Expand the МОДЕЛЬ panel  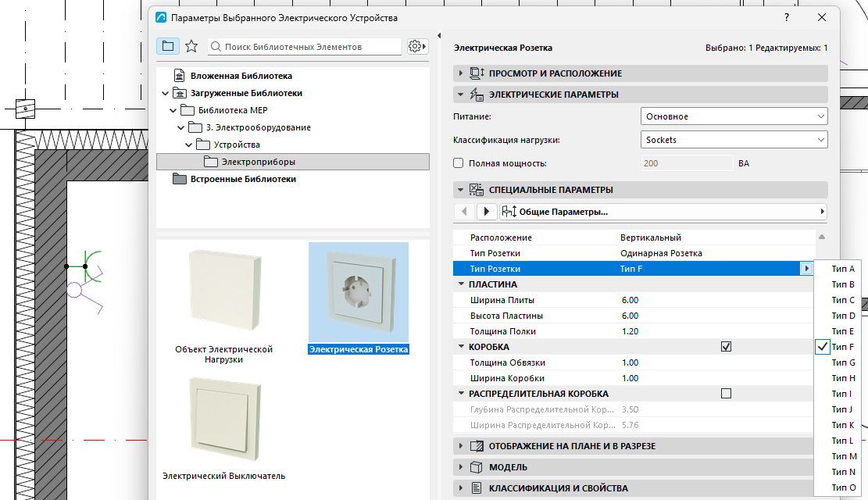click(461, 466)
